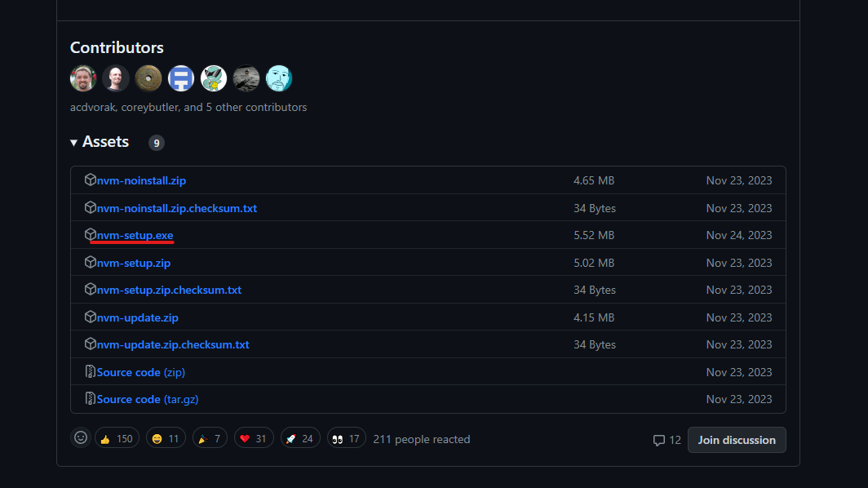The image size is (868, 488).
Task: Download nvm-update.zip.checksum.txt
Action: coord(173,344)
